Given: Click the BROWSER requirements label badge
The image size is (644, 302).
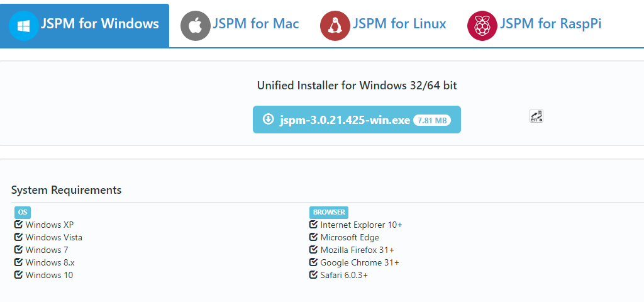Looking at the screenshot, I should 329,212.
